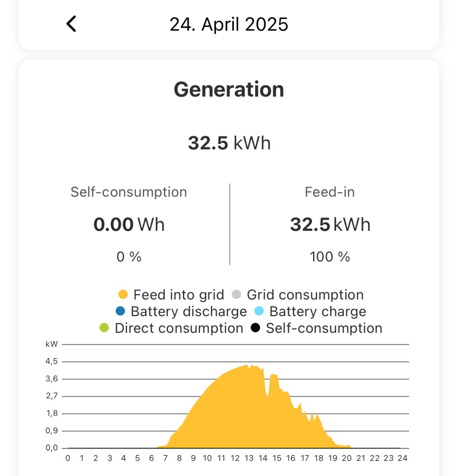Select hour 18 on the chart axis
The image size is (458, 476).
(x=319, y=458)
